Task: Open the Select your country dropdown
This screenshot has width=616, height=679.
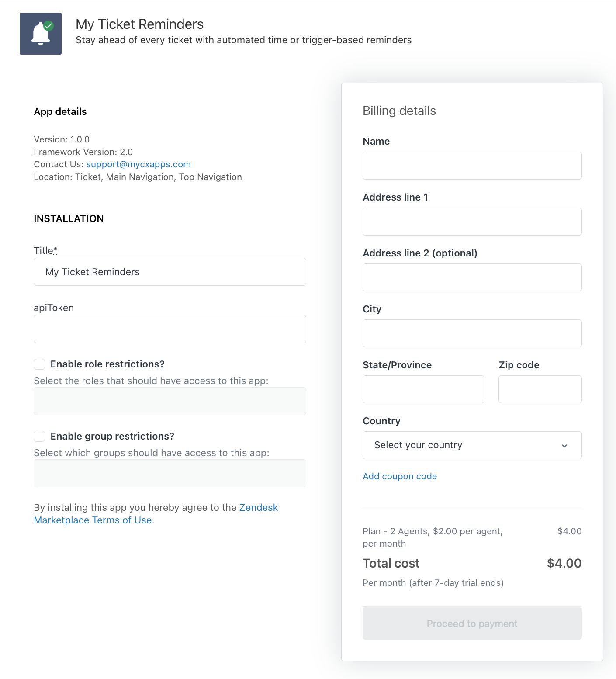Action: point(472,445)
